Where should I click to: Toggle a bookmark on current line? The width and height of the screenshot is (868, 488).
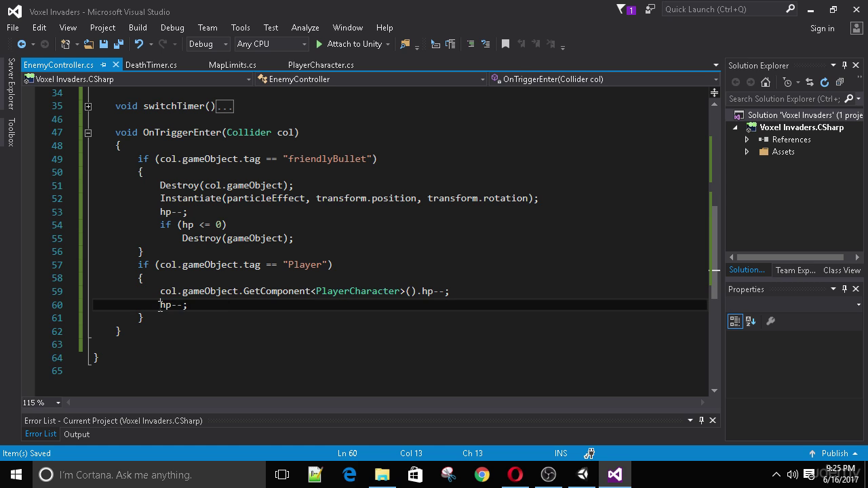505,44
